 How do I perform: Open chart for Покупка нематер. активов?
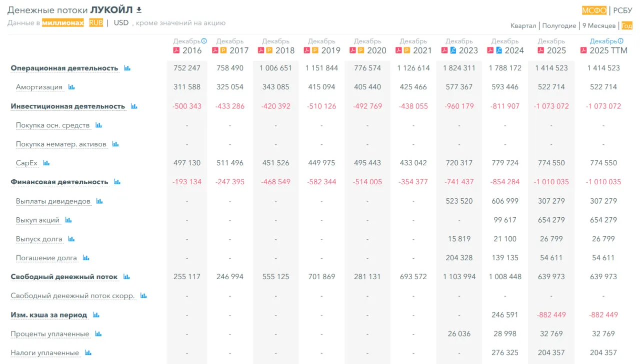point(115,144)
